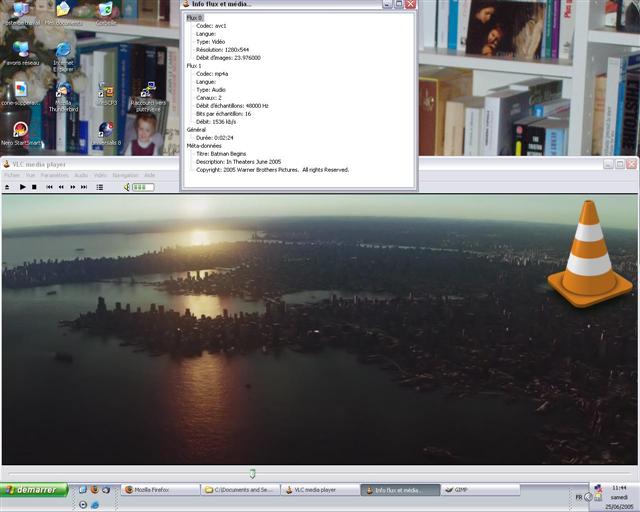Stop playback with the VLC stop button

[x=34, y=187]
